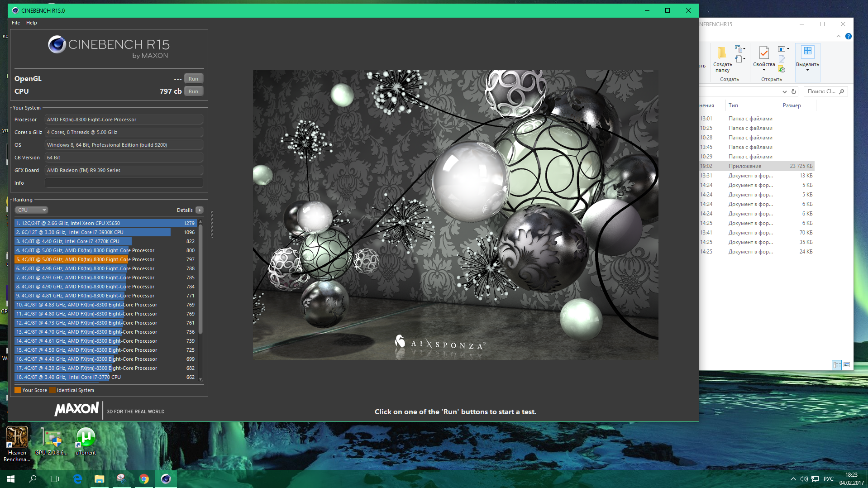Refresh the Explorer folder view
The width and height of the screenshot is (868, 488).
[794, 91]
